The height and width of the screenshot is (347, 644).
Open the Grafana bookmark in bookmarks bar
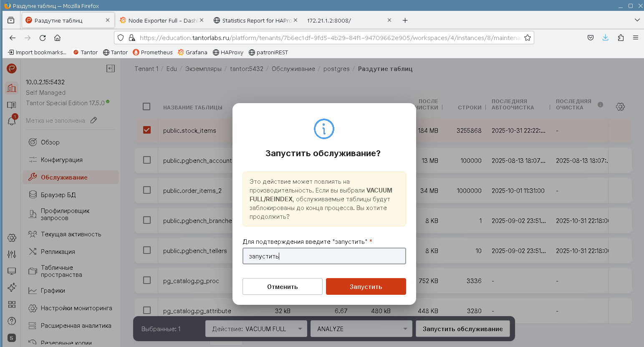pyautogui.click(x=192, y=53)
